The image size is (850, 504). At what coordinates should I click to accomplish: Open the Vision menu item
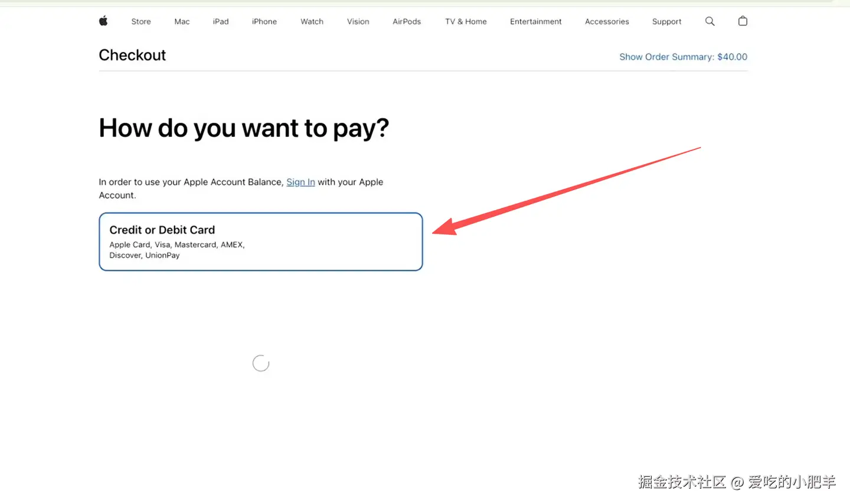coord(358,21)
